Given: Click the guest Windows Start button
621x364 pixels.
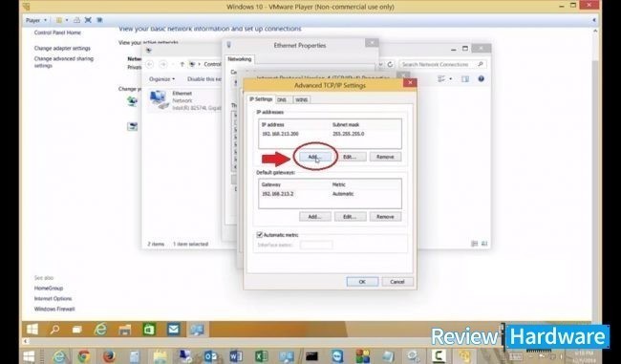Looking at the screenshot, I should [x=32, y=330].
